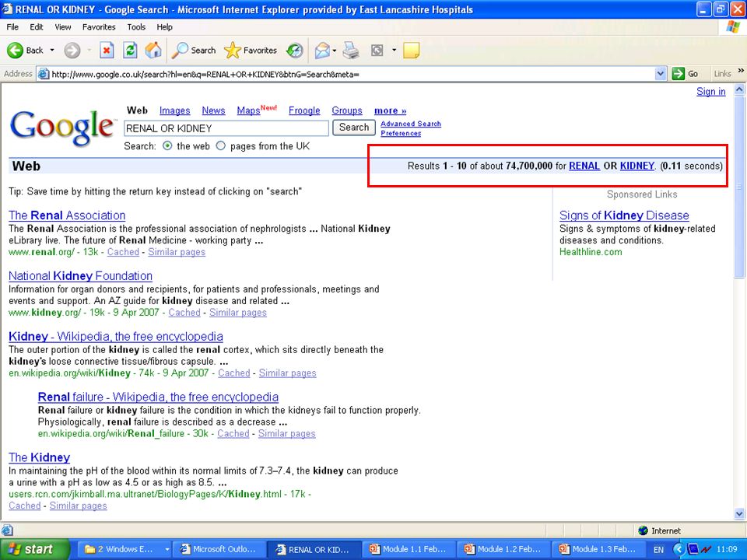Open the Search pane toolbar button
The width and height of the screenshot is (747, 560).
click(195, 50)
